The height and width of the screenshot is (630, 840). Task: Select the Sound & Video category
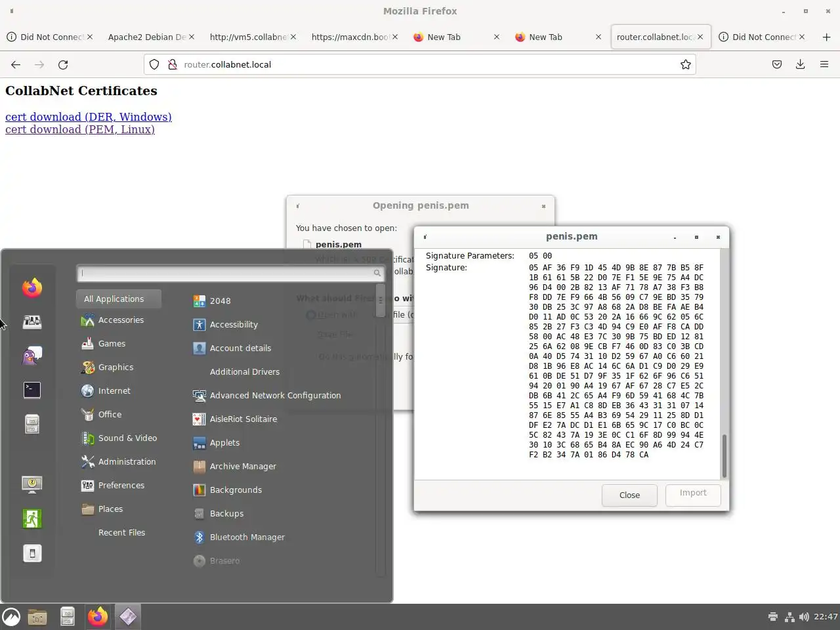[x=119, y=438]
